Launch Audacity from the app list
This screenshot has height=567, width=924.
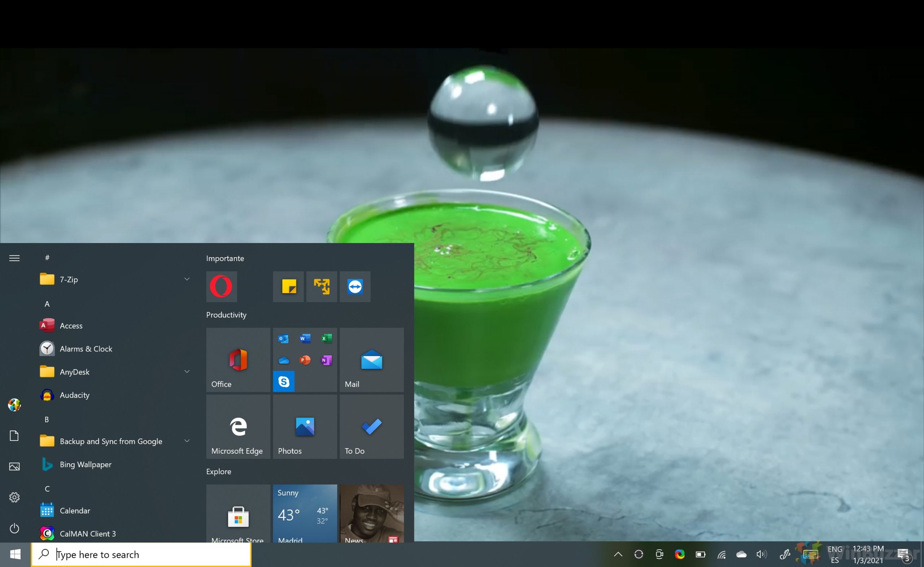pos(114,395)
